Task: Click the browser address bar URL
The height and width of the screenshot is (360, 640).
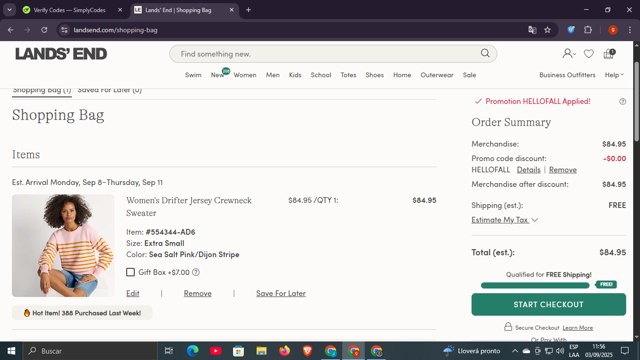Action: tap(116, 30)
